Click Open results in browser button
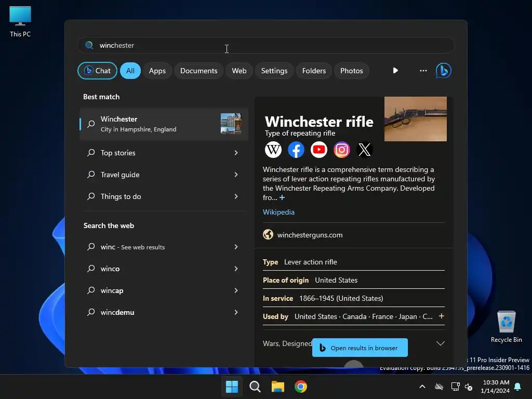 pos(360,348)
